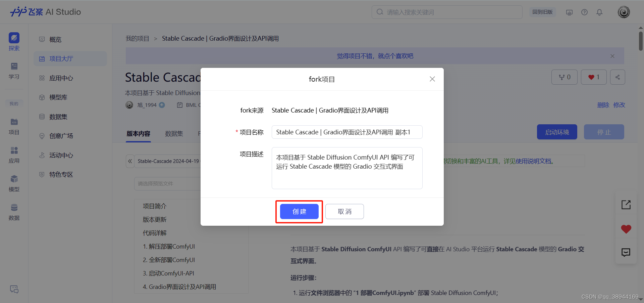Select 模型库 in sidebar menu
644x303 pixels.
[x=70, y=97]
